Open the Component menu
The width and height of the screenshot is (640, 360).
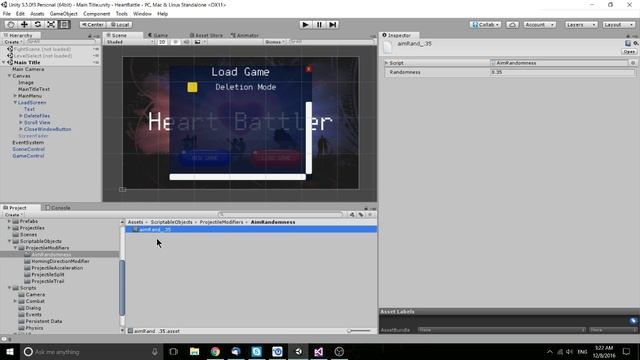97,14
